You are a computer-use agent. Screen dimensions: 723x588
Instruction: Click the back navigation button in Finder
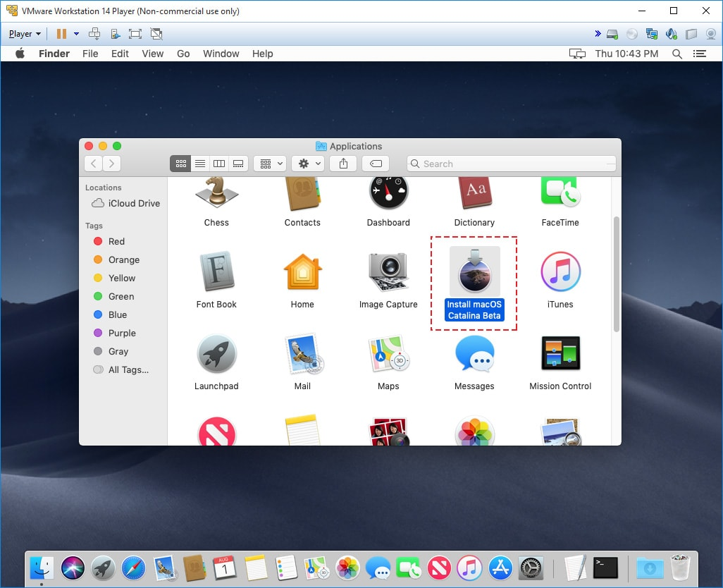(92, 163)
